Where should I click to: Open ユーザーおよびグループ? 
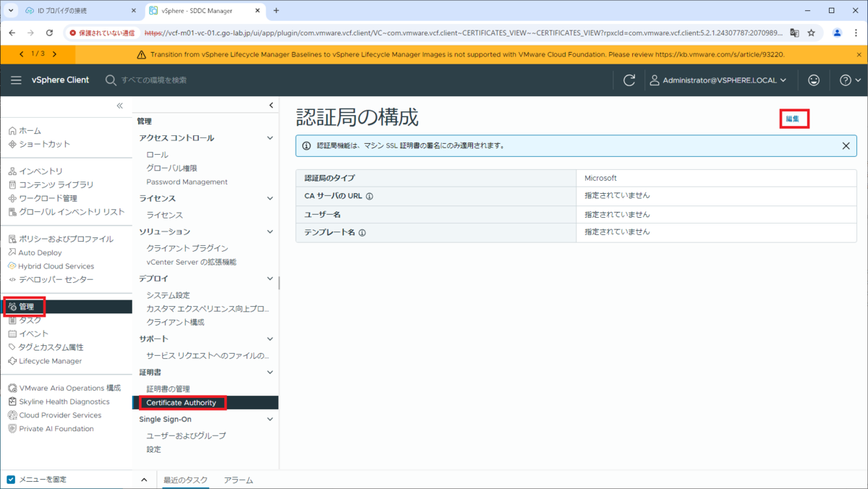tap(186, 435)
